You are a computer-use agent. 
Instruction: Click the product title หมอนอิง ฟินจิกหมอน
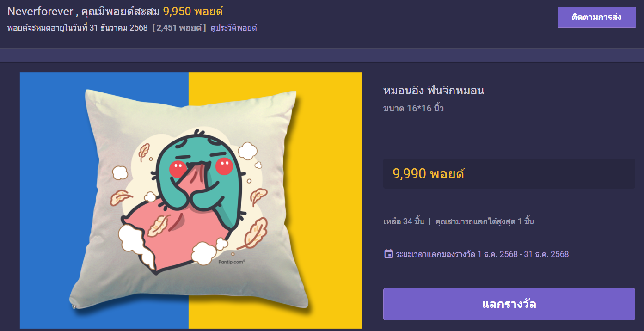(434, 90)
